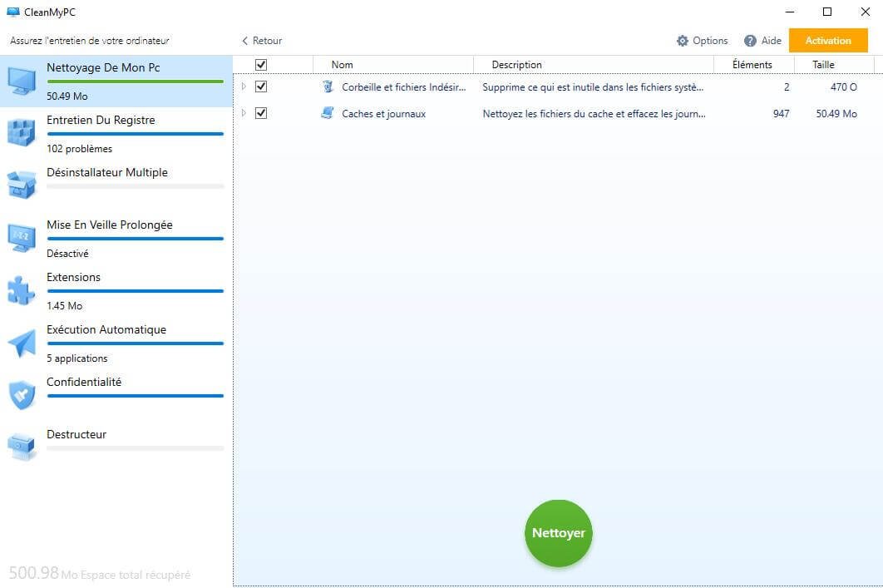
Task: Click the '1.45 Mo' text under Extensions
Action: point(64,306)
